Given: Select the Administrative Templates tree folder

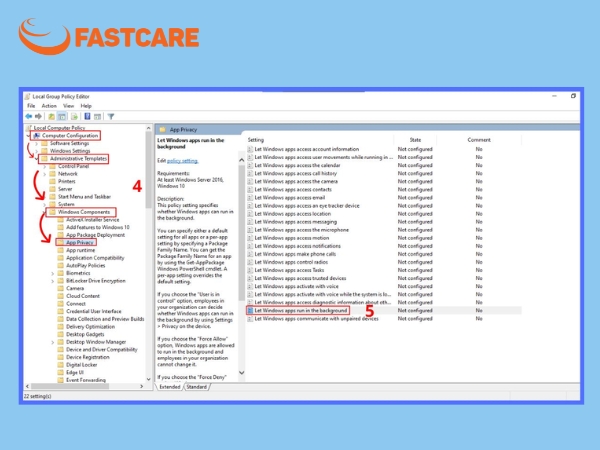Looking at the screenshot, I should pos(78,158).
